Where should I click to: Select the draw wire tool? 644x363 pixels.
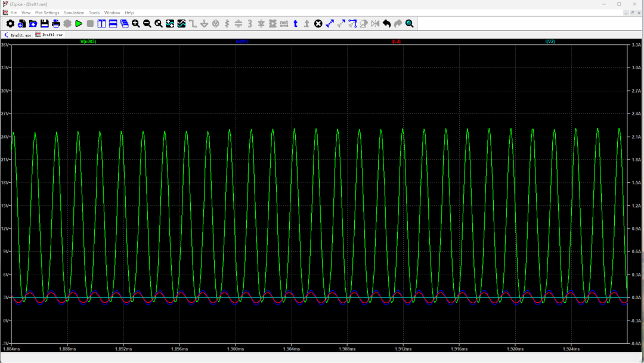click(193, 24)
